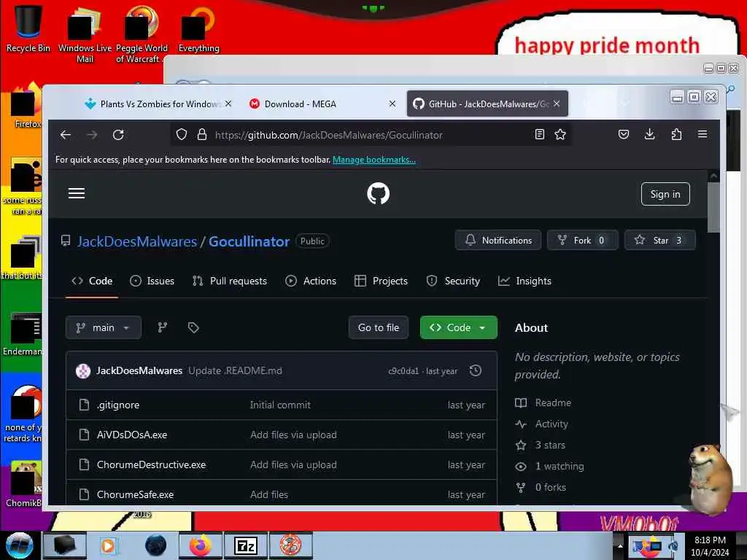Click the JackDoesMalwares avatar in commit row
The image size is (747, 560).
[83, 371]
